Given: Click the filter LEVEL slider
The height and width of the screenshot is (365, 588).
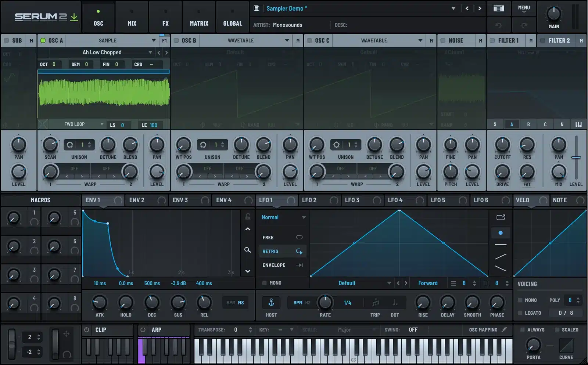Looking at the screenshot, I should coord(576,157).
